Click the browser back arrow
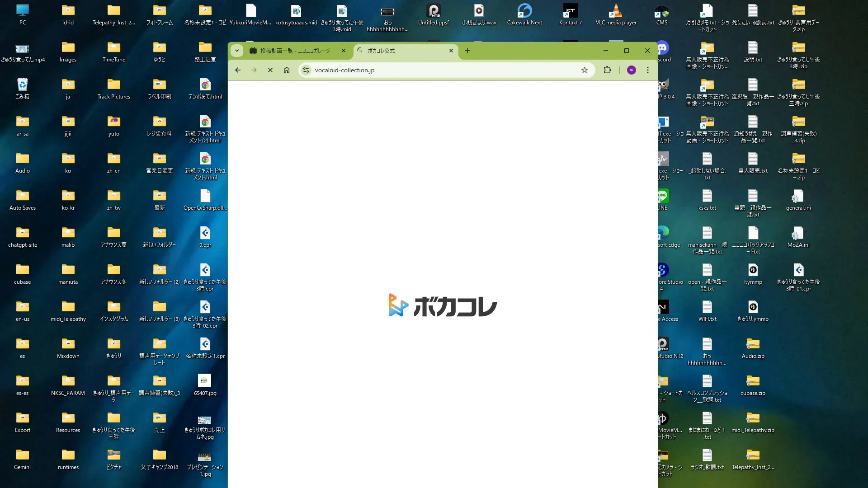The image size is (868, 488). click(238, 70)
